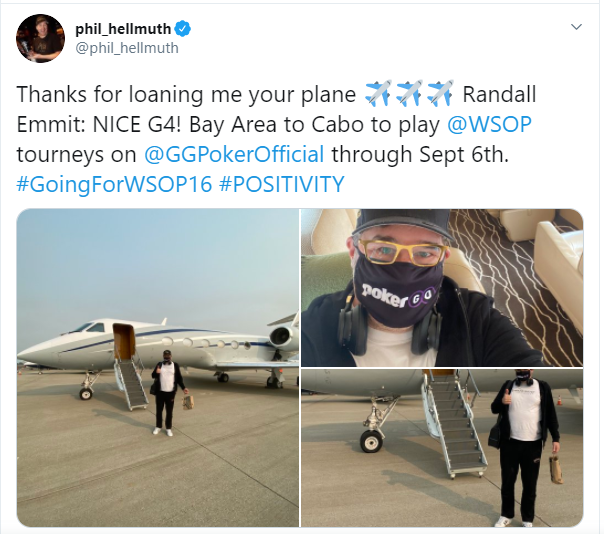Viewport: 604px width, 534px height.
Task: Select the #GoingForWSOP16 hashtag
Action: point(114,184)
